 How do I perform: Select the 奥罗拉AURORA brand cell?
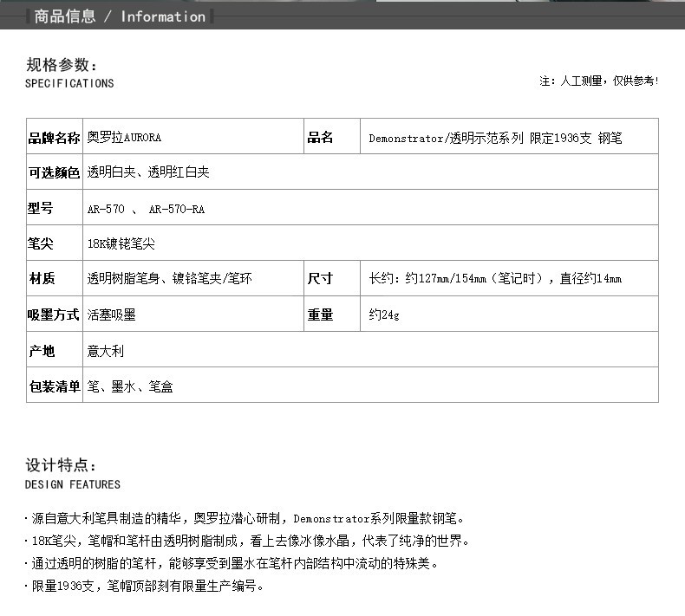click(193, 136)
